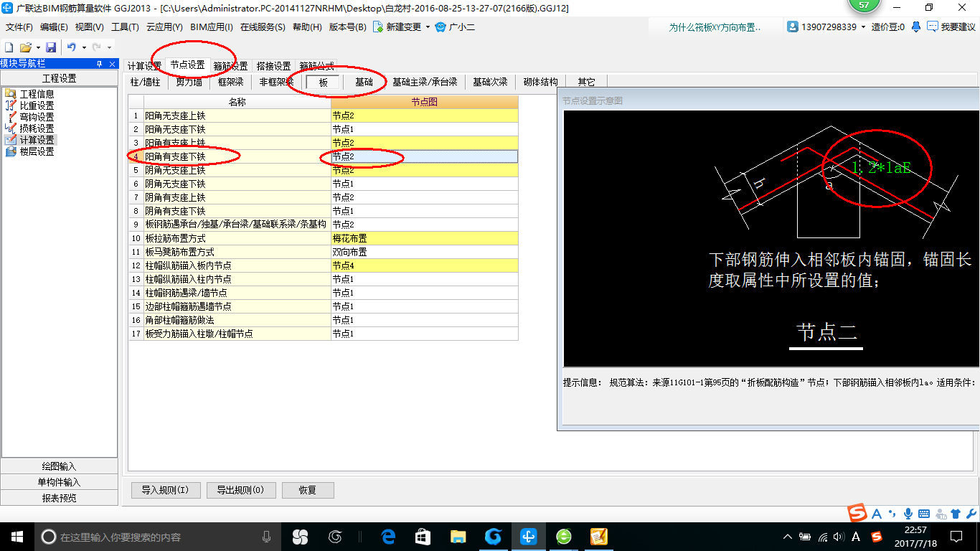Image resolution: width=980 pixels, height=551 pixels.
Task: Click the 名称 column header
Action: tap(237, 102)
